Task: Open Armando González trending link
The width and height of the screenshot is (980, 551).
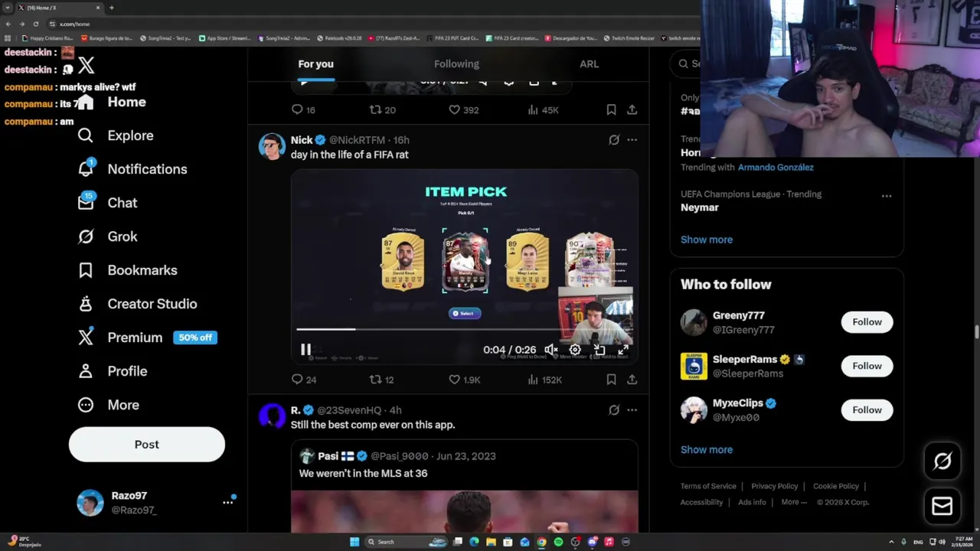Action: 776,167
